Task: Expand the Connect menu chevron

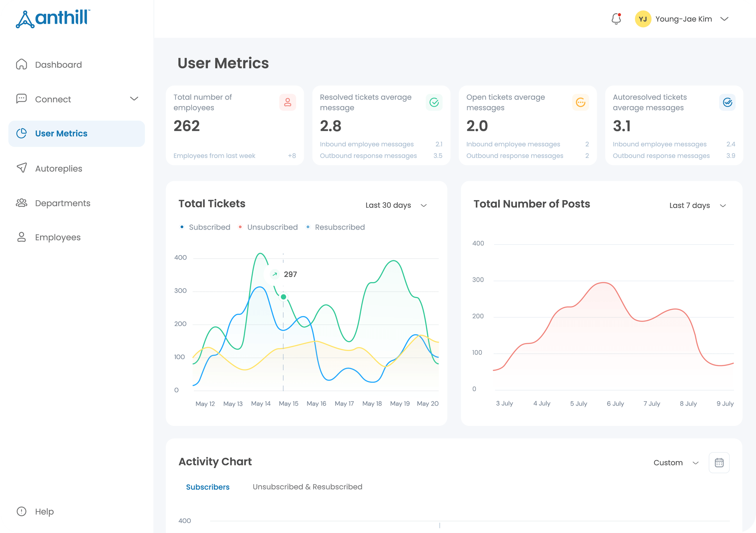Action: pos(134,99)
